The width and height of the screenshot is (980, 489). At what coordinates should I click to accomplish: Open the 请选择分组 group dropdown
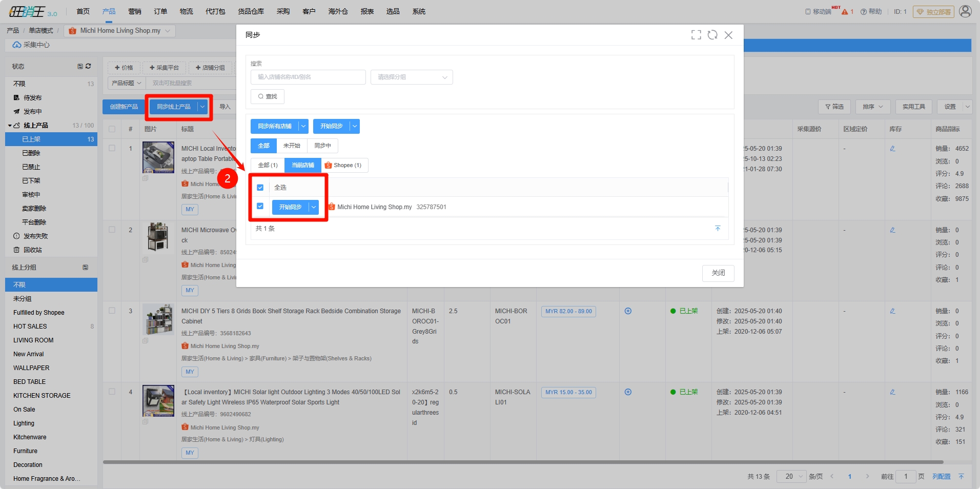pos(412,77)
